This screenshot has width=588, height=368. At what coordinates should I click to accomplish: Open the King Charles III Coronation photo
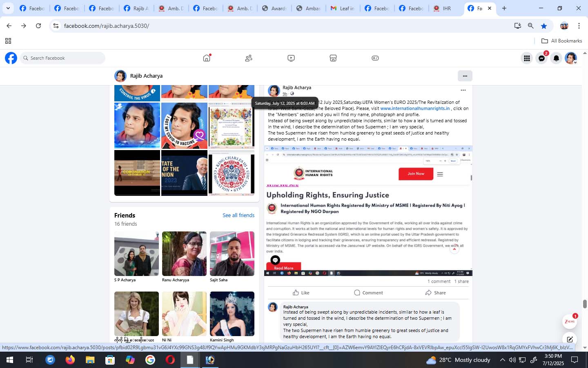232,173
